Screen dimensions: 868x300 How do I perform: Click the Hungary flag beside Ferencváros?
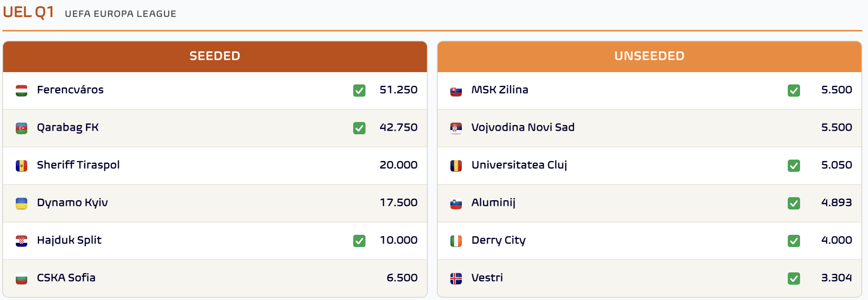21,91
